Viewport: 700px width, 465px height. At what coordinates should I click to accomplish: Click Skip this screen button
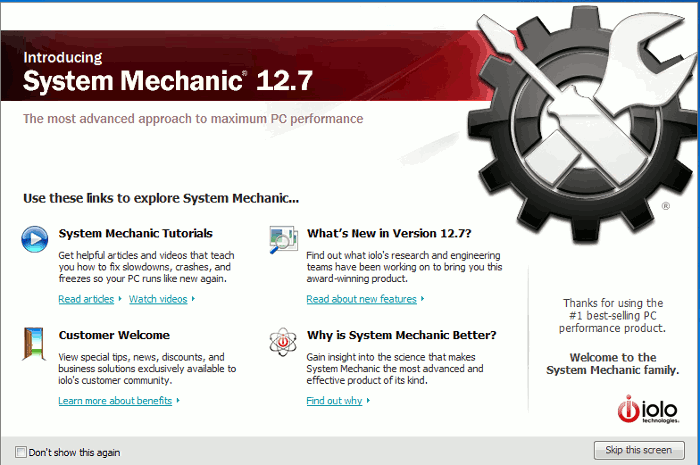click(x=639, y=450)
